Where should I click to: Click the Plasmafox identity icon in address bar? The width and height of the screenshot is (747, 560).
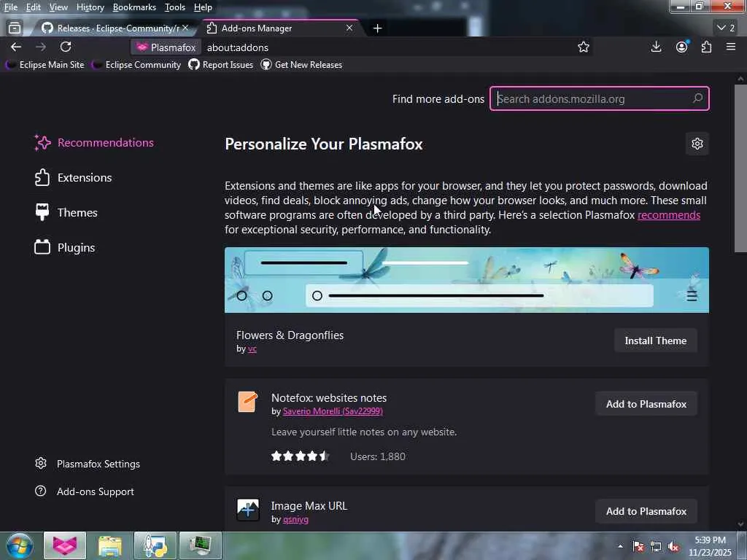pos(142,47)
